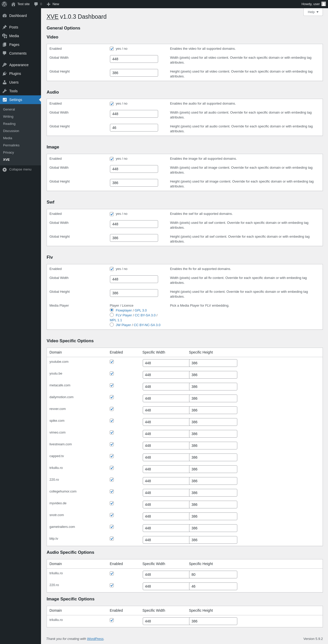Click youtube.com Specific Width field
Screen dimensions: 328x644
pyautogui.click(x=166, y=363)
